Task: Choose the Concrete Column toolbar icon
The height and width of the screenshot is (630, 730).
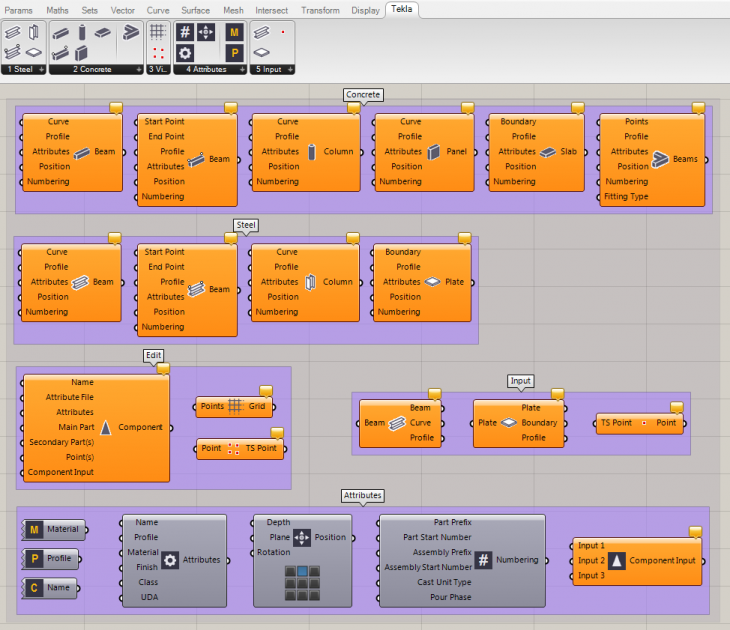Action: [x=82, y=33]
